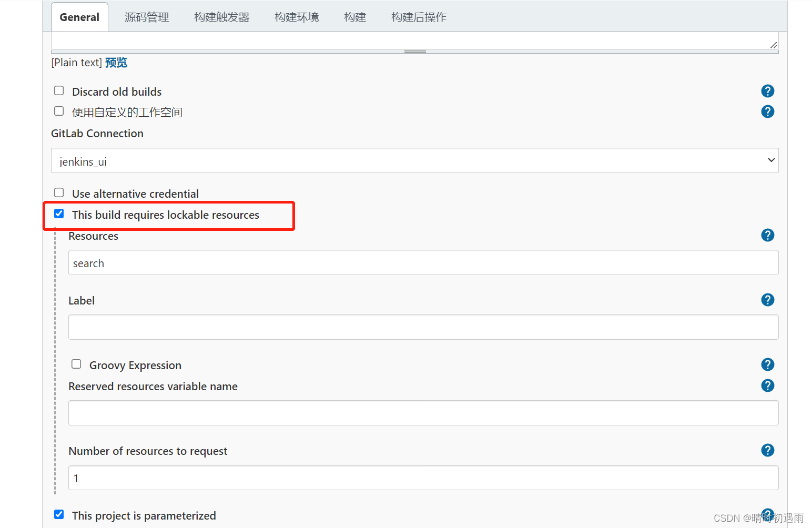Switch to the 构建 tab

pyautogui.click(x=355, y=17)
